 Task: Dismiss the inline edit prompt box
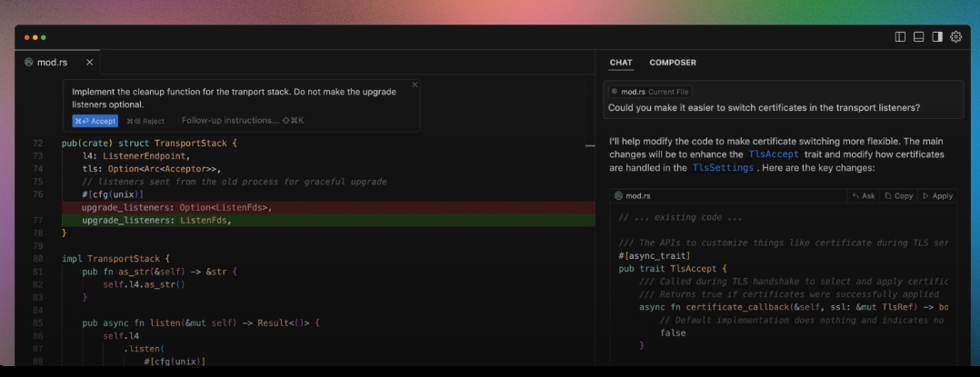click(x=415, y=84)
